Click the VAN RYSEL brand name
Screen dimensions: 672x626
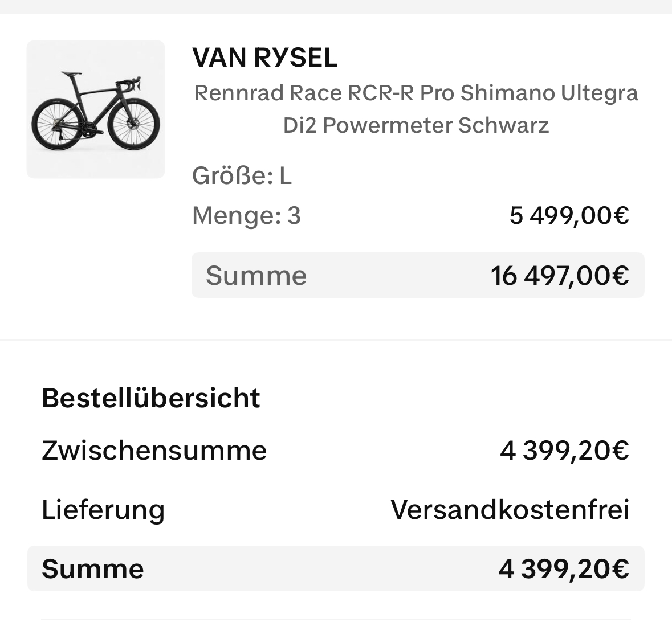coord(265,58)
